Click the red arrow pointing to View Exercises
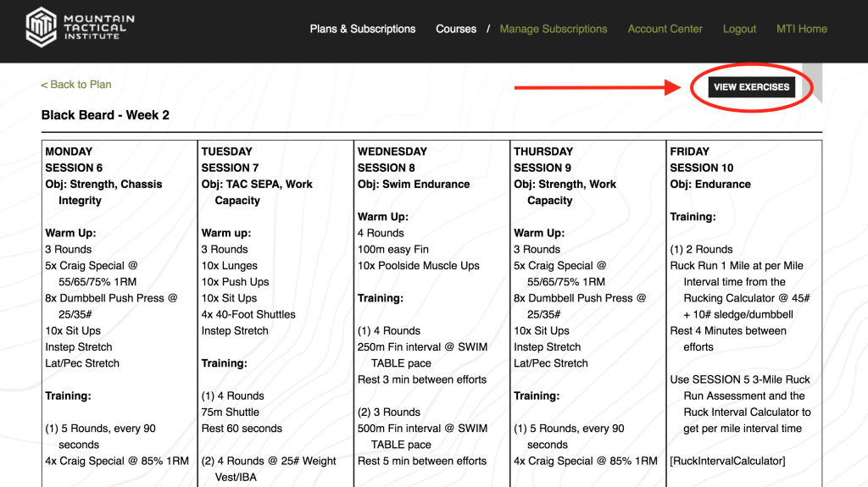The height and width of the screenshot is (487, 868). click(x=602, y=87)
